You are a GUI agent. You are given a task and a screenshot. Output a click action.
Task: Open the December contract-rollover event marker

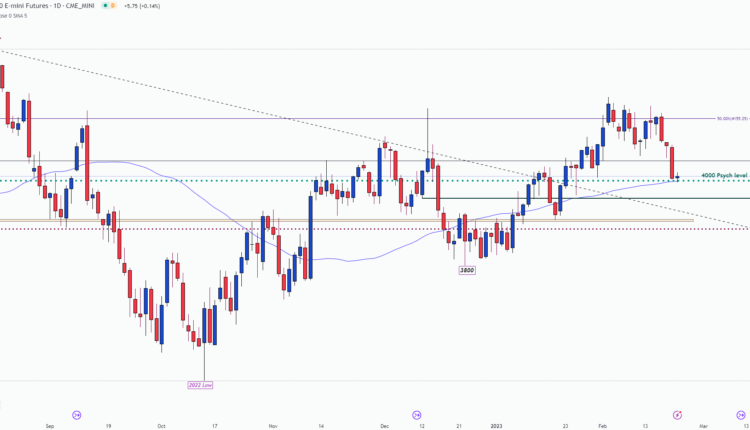point(415,414)
